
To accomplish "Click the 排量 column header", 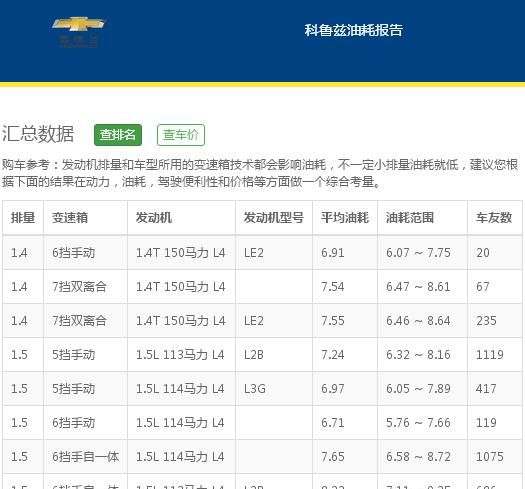I will click(23, 218).
